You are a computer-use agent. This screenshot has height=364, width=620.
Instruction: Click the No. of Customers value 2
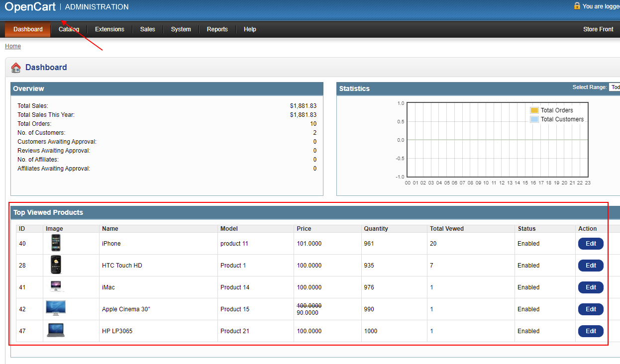coord(315,133)
